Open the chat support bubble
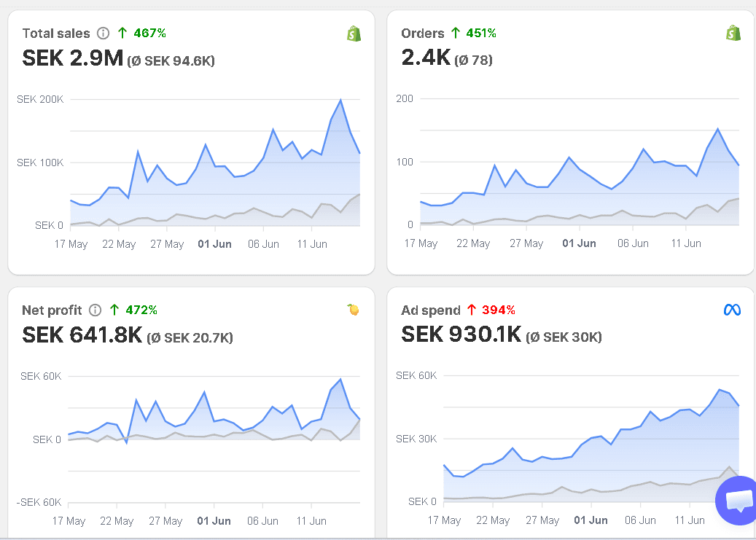Screen dimensions: 756x540 (739, 500)
